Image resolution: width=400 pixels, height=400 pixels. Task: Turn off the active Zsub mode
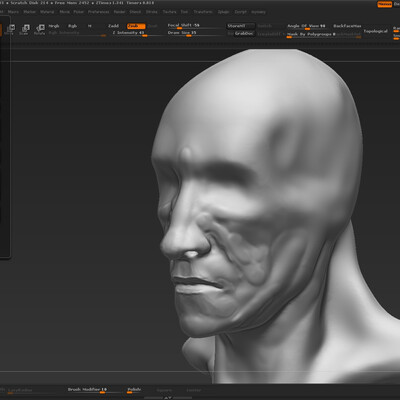pos(136,26)
